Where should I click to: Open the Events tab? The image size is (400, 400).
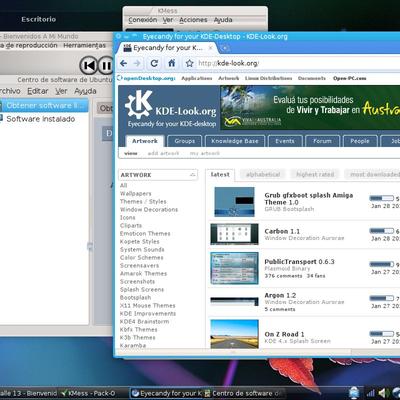[x=285, y=141]
